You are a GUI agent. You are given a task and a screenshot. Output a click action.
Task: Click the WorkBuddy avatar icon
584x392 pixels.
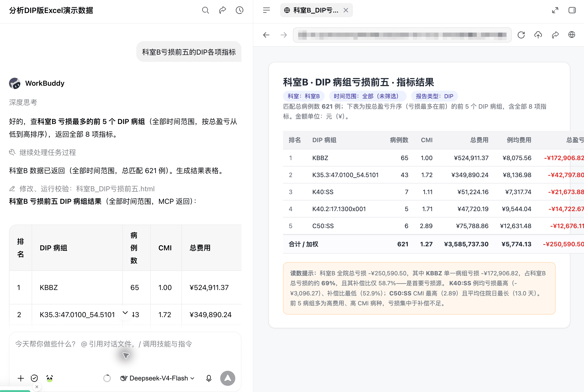click(x=15, y=83)
